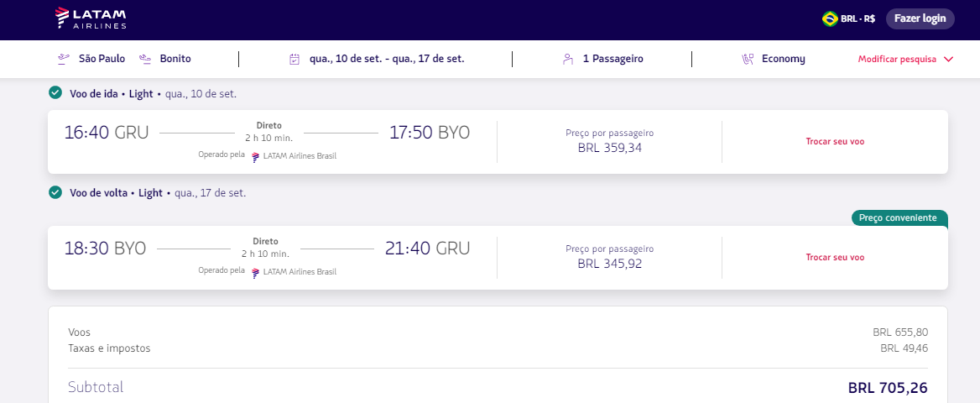
Task: Click the calendar icon beside travel dates
Action: [x=295, y=59]
